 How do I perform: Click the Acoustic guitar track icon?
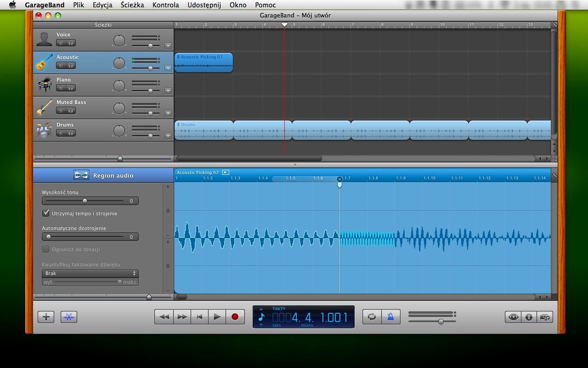[44, 62]
